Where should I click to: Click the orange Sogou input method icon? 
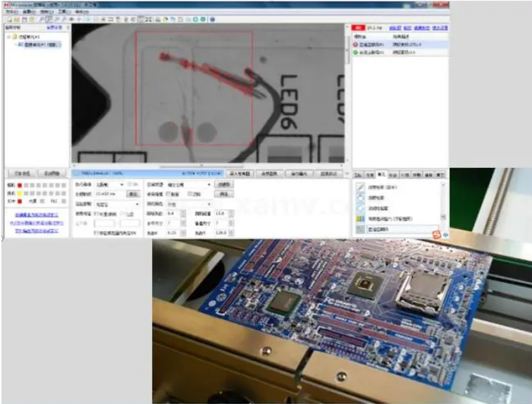coord(437,234)
